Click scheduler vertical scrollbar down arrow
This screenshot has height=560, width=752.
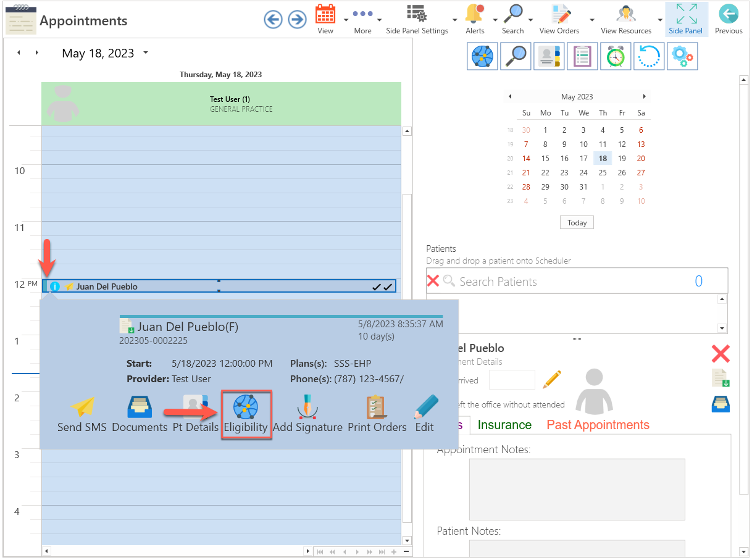point(407,540)
